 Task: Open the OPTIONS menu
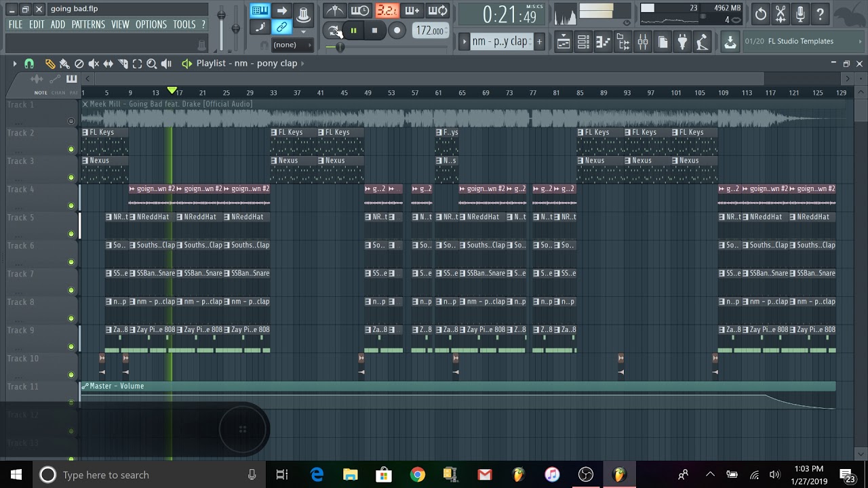pyautogui.click(x=151, y=24)
